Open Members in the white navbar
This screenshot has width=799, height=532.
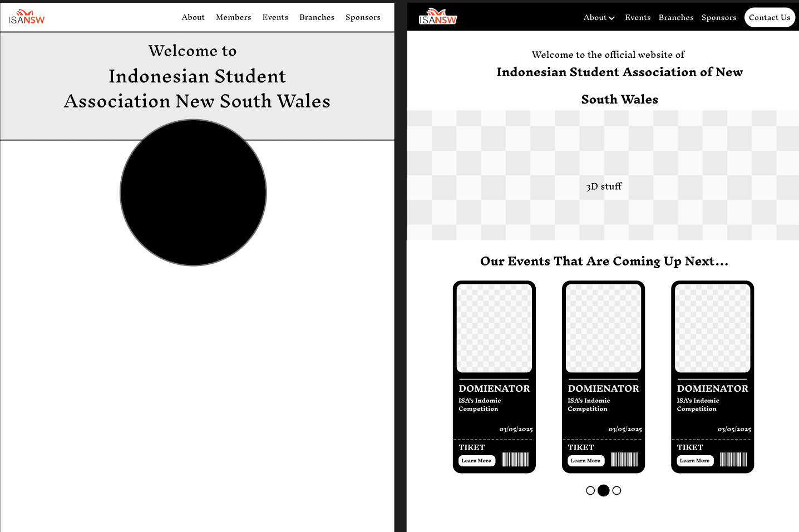[x=233, y=17]
